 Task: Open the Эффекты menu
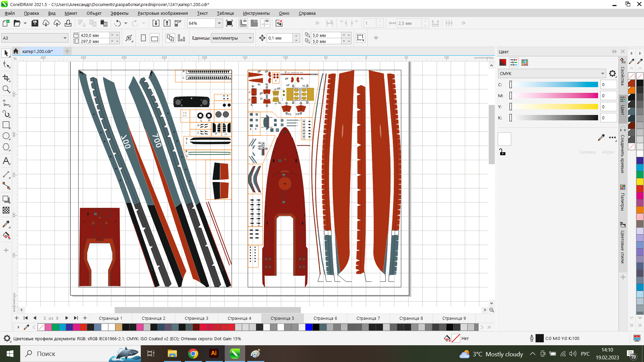click(x=119, y=13)
